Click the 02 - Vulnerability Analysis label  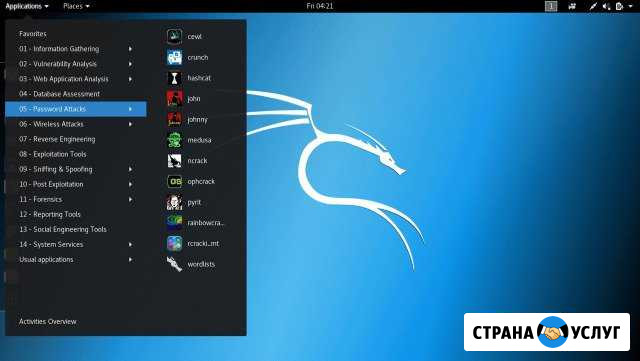(58, 64)
